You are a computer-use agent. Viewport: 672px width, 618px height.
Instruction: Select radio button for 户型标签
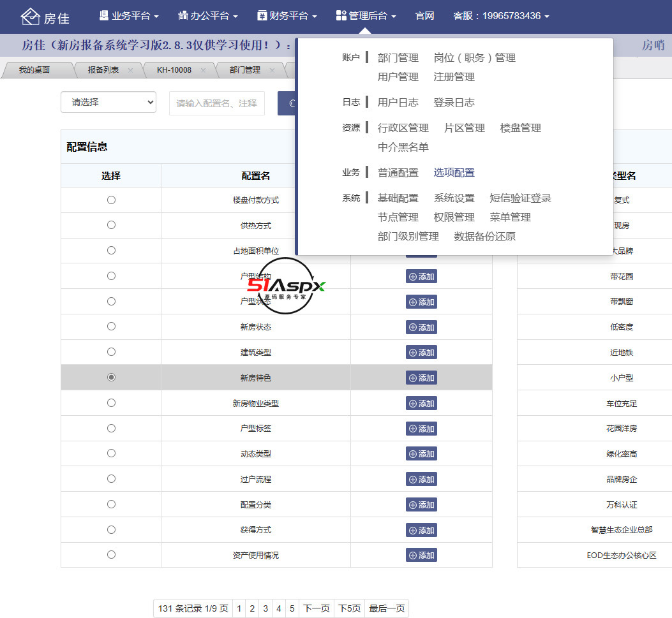(112, 429)
